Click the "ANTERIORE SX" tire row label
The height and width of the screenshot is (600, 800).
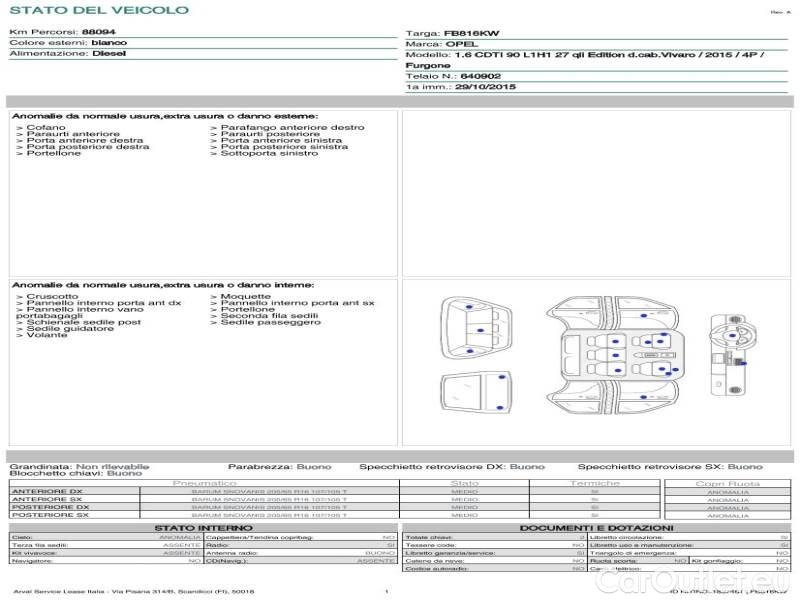click(x=47, y=499)
